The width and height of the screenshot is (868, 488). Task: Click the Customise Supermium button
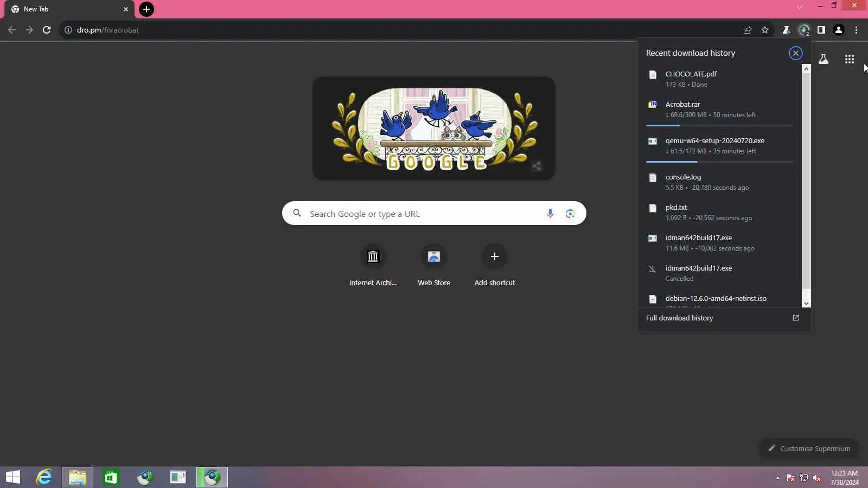(x=809, y=448)
